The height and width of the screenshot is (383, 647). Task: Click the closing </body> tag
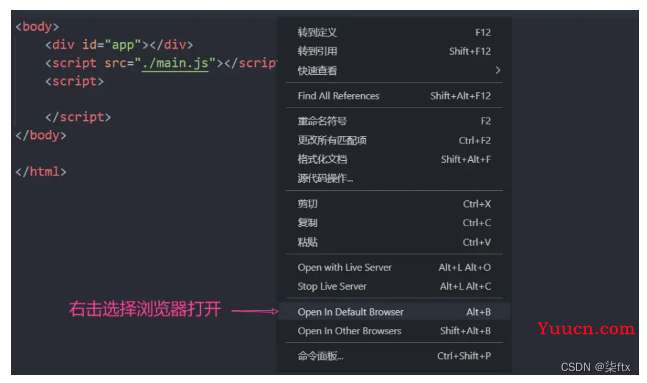[x=41, y=135]
